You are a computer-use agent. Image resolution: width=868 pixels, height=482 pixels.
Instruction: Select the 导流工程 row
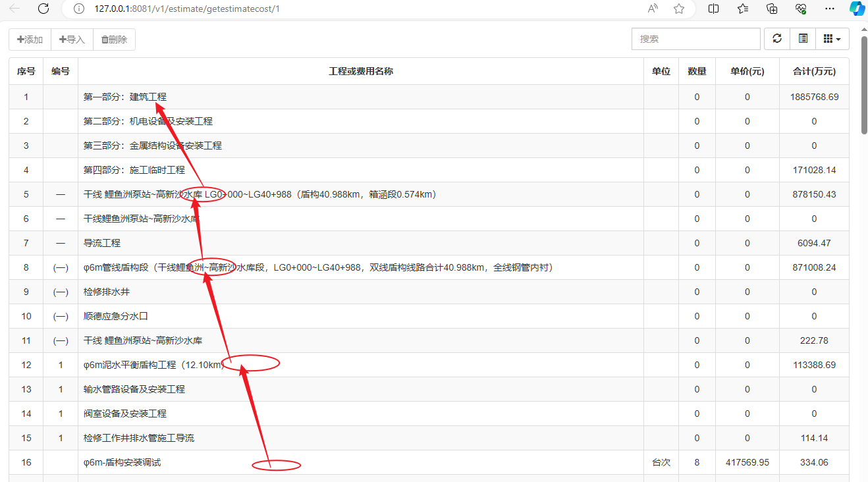tap(102, 243)
